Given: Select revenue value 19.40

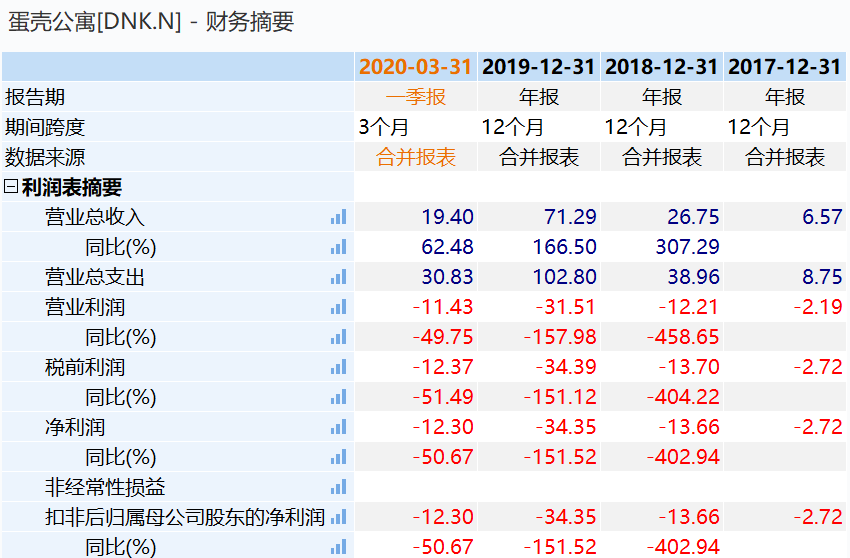Looking at the screenshot, I should 447,217.
